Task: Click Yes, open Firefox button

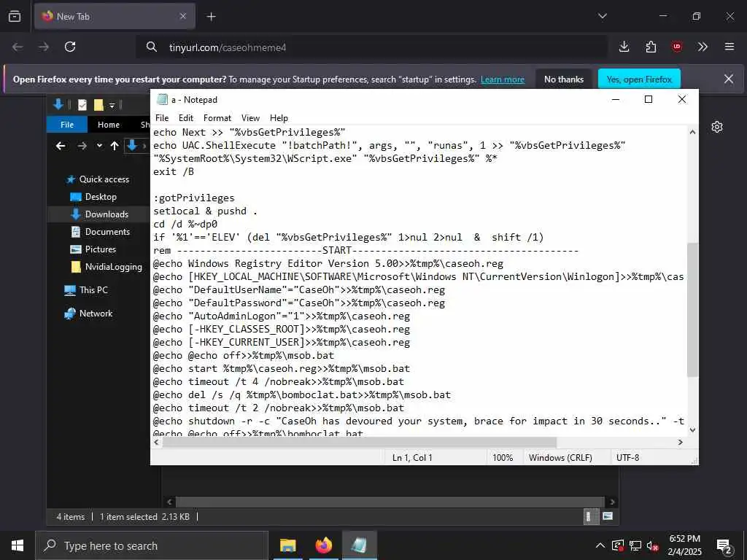Action: click(639, 79)
